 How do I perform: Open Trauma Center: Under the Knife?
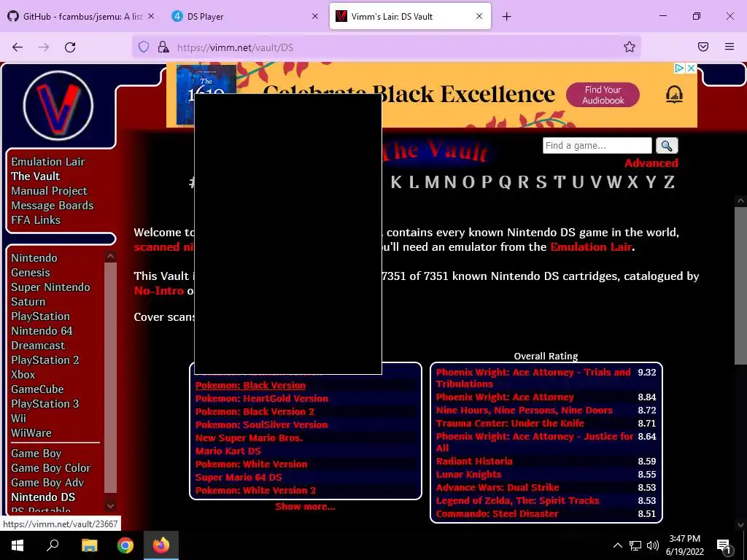pos(510,424)
